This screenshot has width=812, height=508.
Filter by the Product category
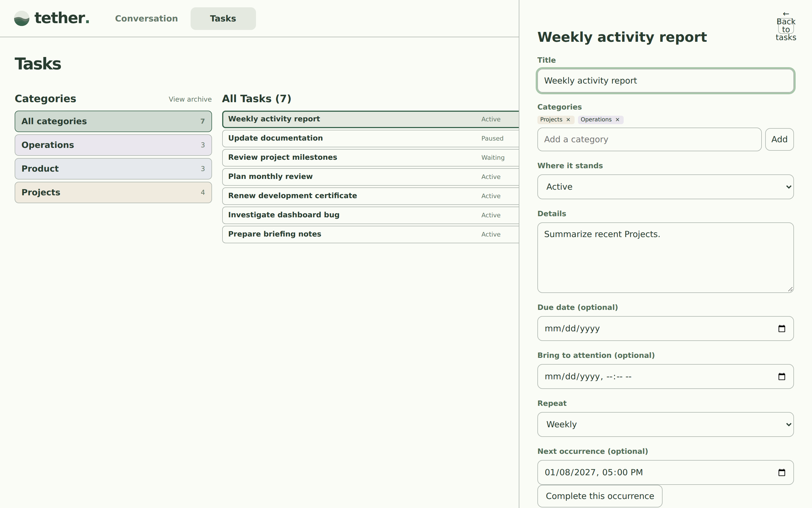tap(113, 169)
